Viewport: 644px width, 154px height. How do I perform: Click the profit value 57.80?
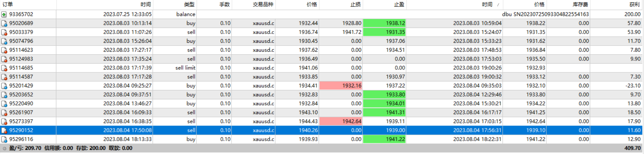[x=634, y=23]
